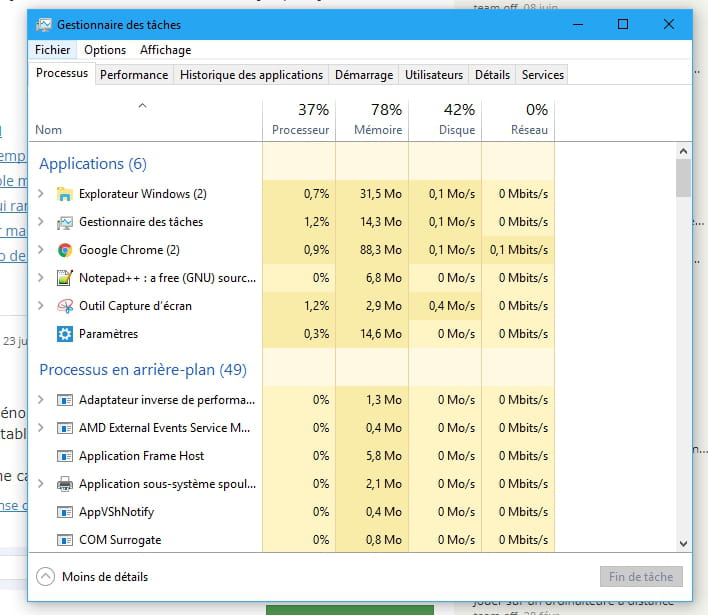
Task: Click Processus en arrière-plan (49) heading
Action: pyautogui.click(x=143, y=369)
